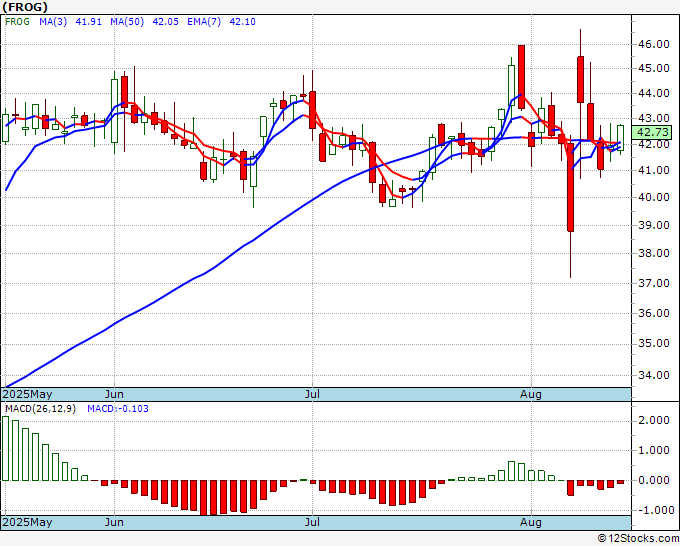Open the 12Stocks.com copyright link
Viewport: 680px width, 546px height.
pos(638,539)
